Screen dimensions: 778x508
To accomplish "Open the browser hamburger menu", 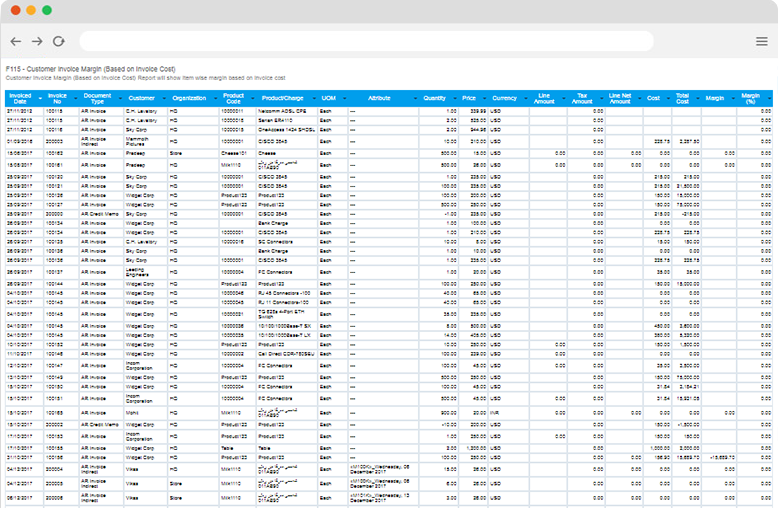I will click(x=761, y=41).
